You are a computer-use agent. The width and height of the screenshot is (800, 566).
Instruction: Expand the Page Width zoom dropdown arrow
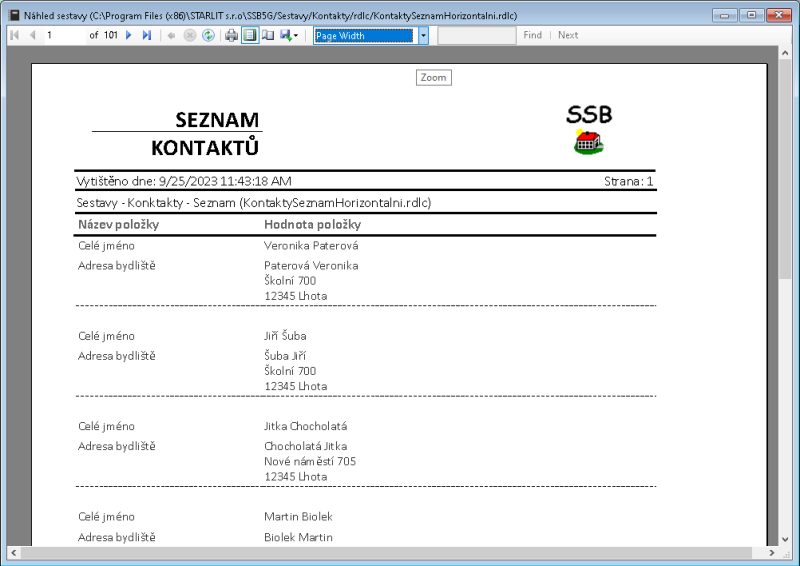tap(423, 35)
